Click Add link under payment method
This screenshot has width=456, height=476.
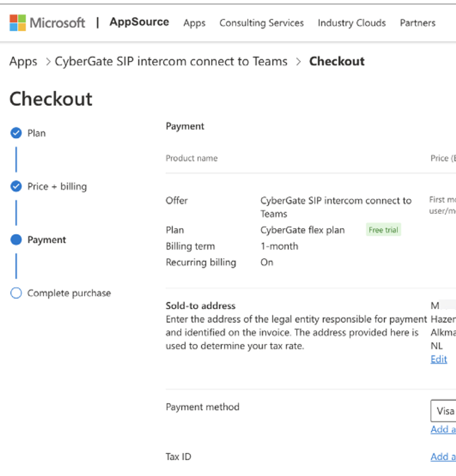(x=443, y=429)
